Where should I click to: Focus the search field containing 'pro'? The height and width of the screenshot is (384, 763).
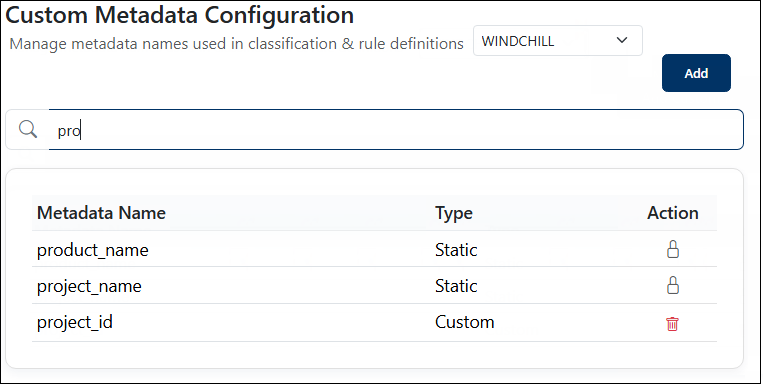[396, 129]
